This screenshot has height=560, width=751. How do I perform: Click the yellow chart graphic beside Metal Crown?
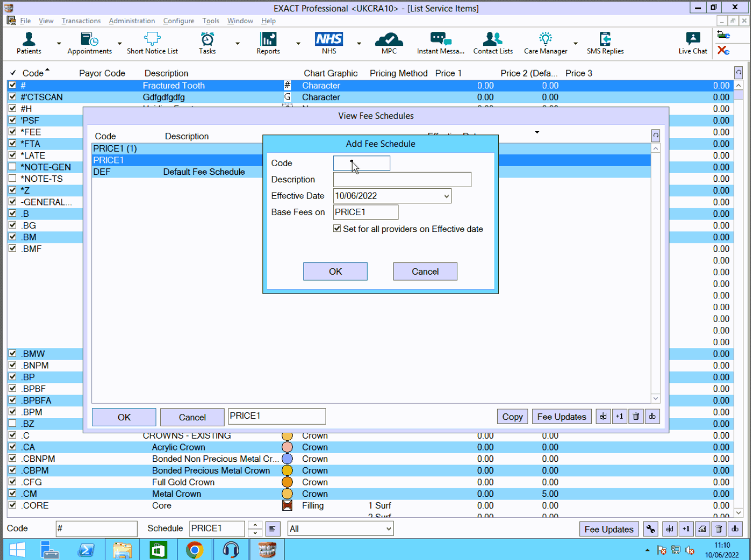(287, 494)
